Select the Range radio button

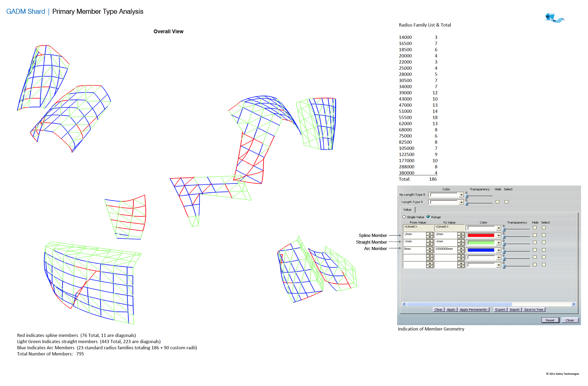pyautogui.click(x=428, y=217)
